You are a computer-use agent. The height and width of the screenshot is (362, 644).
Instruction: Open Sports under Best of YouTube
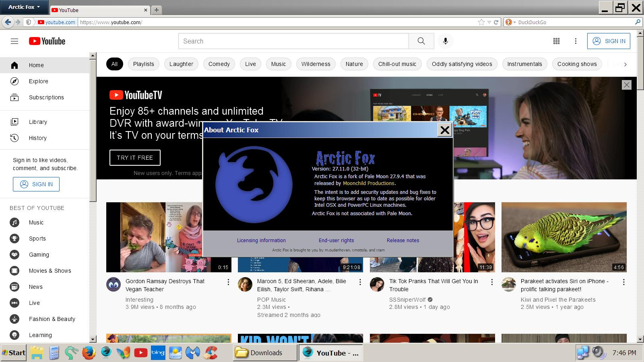click(x=45, y=239)
